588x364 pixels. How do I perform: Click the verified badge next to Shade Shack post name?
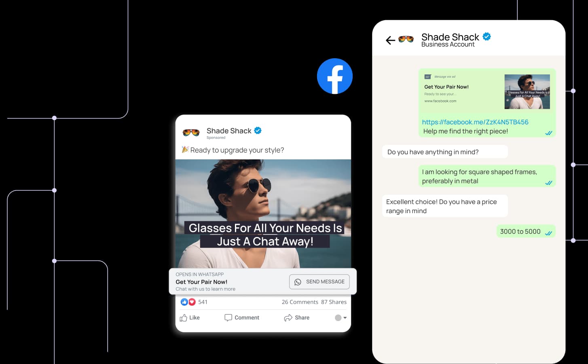[x=258, y=130]
